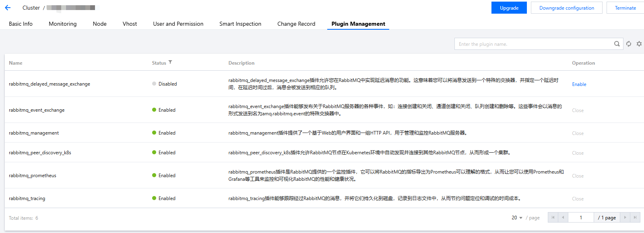Select rabbitmq_peer_discovery_k8s name cell
Image resolution: width=644 pixels, height=233 pixels.
tap(40, 153)
